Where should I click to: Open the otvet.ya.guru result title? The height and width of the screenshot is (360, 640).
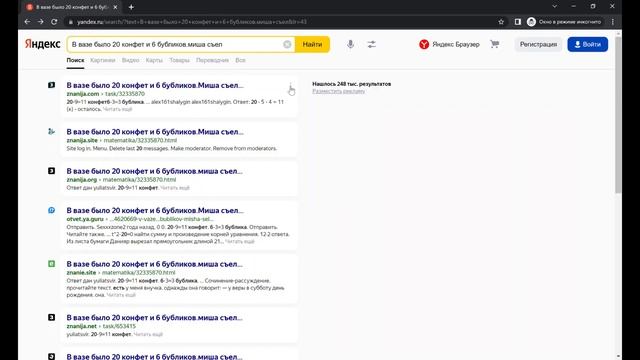click(x=155, y=210)
